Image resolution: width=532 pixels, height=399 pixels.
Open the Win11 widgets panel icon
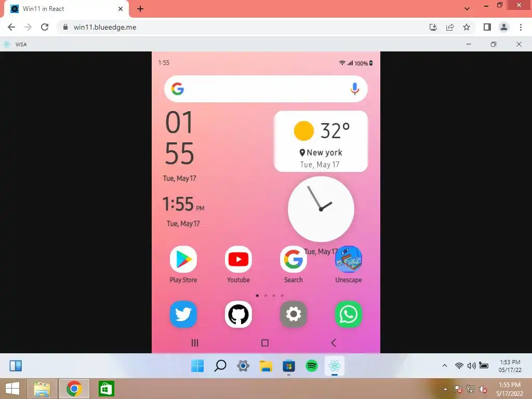click(x=16, y=366)
